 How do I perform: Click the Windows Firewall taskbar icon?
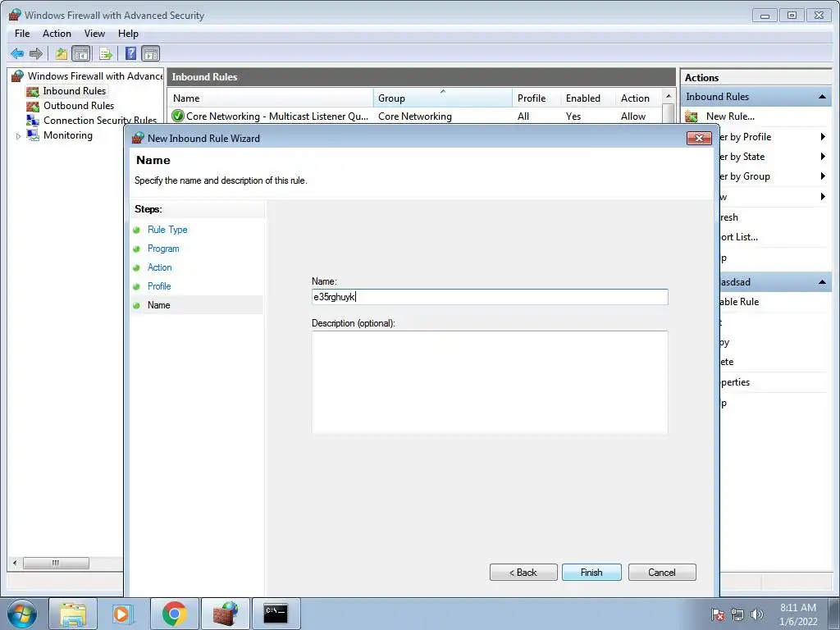[x=225, y=614]
